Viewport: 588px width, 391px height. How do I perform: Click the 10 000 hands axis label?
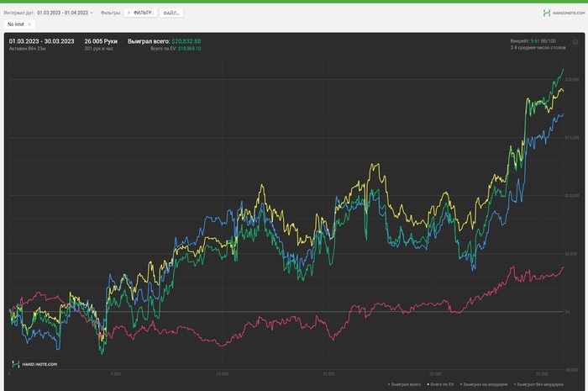(223, 373)
